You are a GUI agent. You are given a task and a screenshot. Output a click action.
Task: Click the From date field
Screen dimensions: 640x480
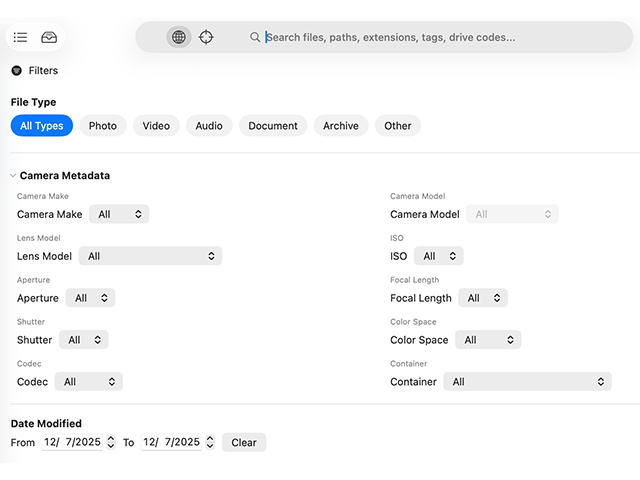[72, 442]
